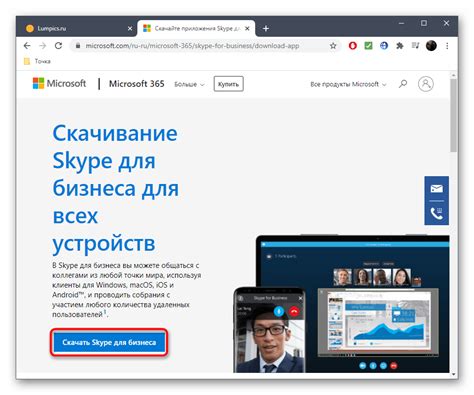
Task: Go back with the browser back arrow
Action: (x=27, y=46)
